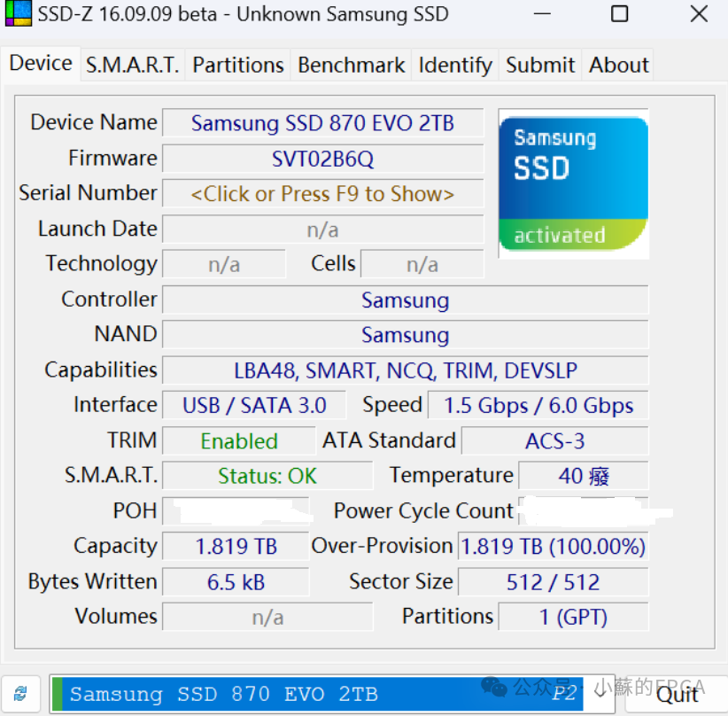
Task: Switch to the Device tab
Action: pyautogui.click(x=41, y=64)
